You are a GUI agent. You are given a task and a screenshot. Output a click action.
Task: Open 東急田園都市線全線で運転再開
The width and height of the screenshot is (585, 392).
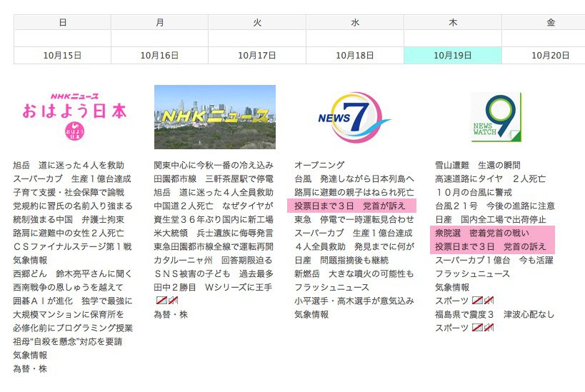pyautogui.click(x=214, y=246)
